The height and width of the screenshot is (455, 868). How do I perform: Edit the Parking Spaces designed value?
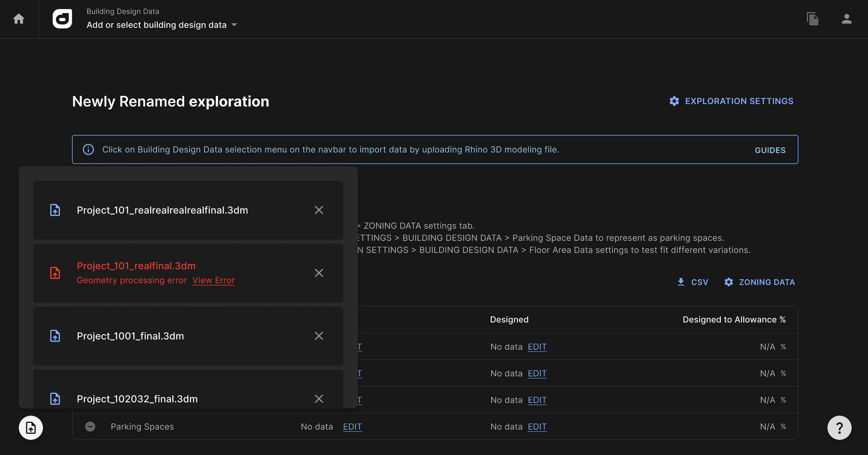coord(537,427)
